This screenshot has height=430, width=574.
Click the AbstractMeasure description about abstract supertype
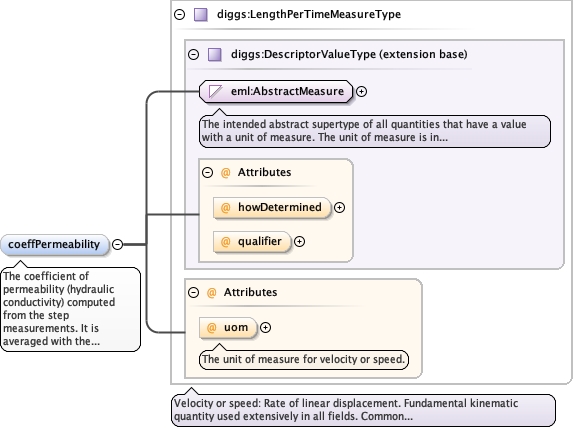pyautogui.click(x=375, y=131)
